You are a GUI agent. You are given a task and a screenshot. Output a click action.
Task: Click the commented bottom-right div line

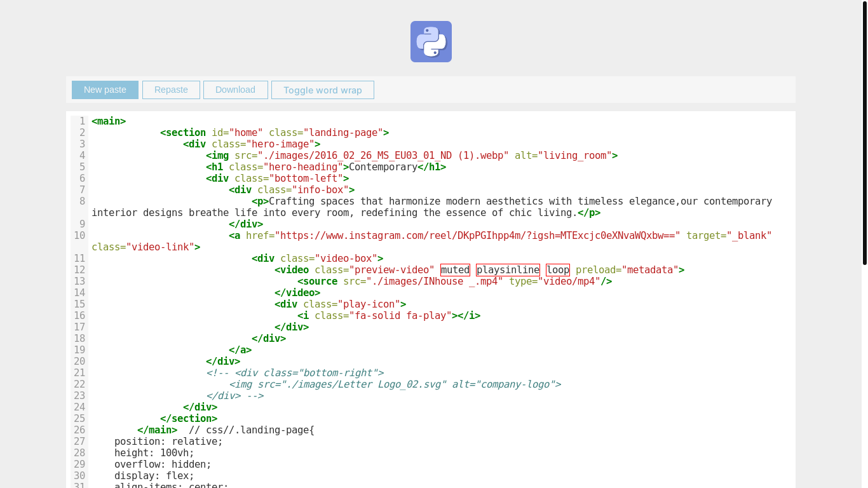(x=295, y=373)
